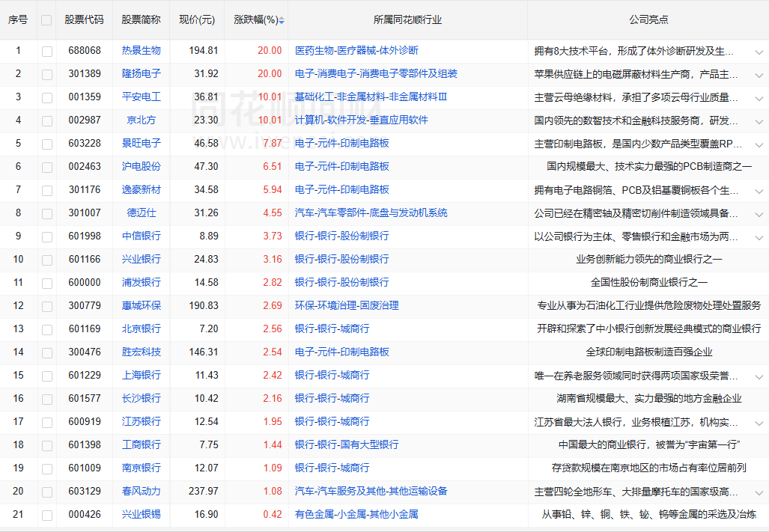Click the 环保-环境治理-固废治理 industry link
This screenshot has width=769, height=532.
click(x=347, y=306)
